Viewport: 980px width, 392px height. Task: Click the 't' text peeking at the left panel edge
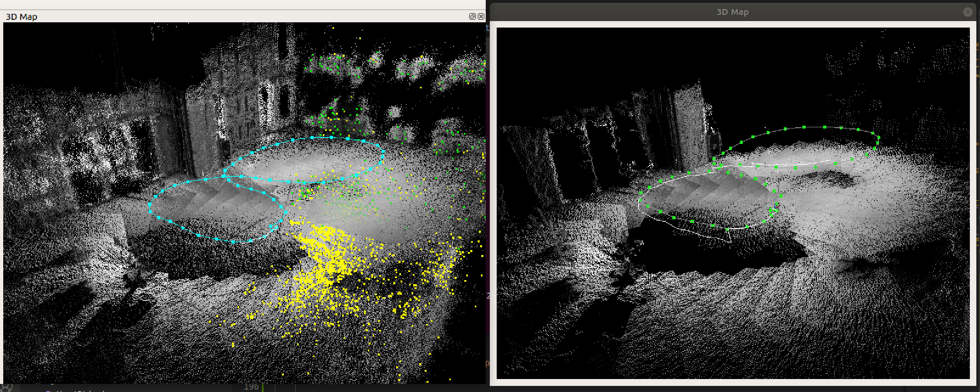pos(487,28)
